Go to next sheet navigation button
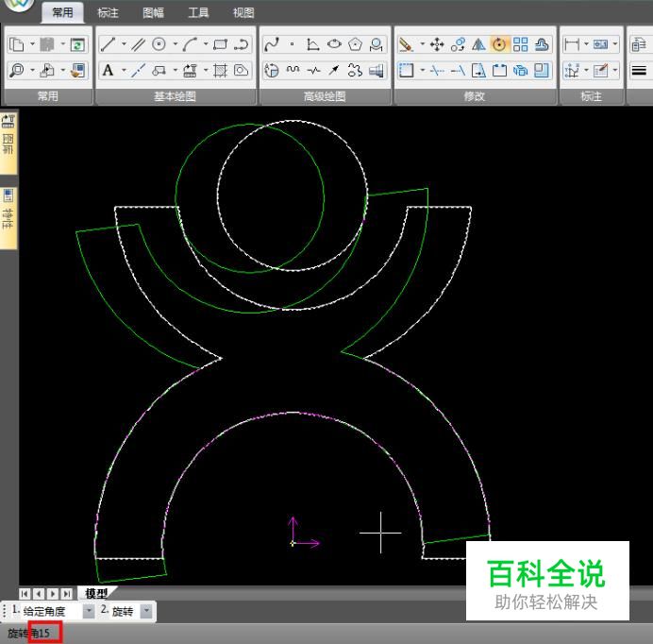Viewport: 653px width, 644px height. pyautogui.click(x=53, y=594)
